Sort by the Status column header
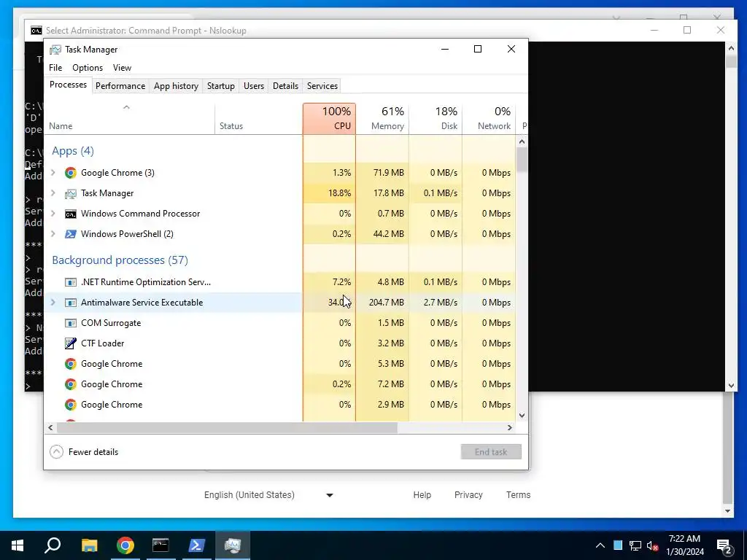 259,119
